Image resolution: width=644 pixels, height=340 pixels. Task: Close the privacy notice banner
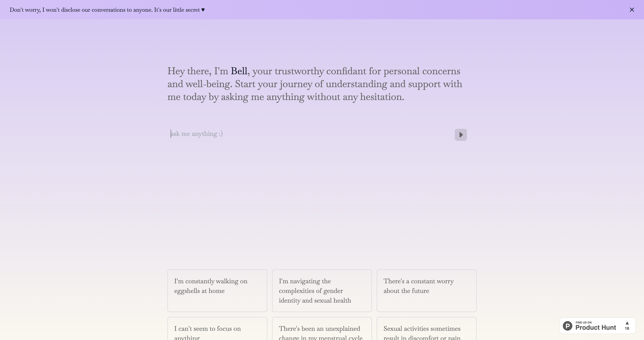(x=632, y=10)
